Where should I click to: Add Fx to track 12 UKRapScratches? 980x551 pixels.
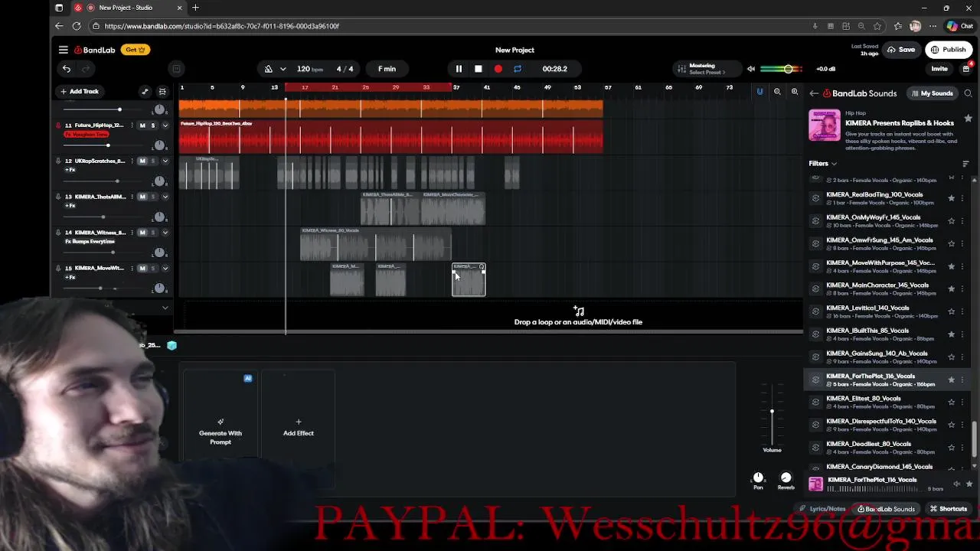(70, 170)
